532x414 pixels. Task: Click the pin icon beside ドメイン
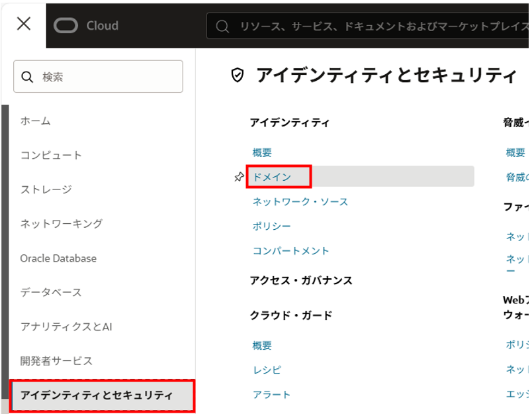[x=239, y=177]
